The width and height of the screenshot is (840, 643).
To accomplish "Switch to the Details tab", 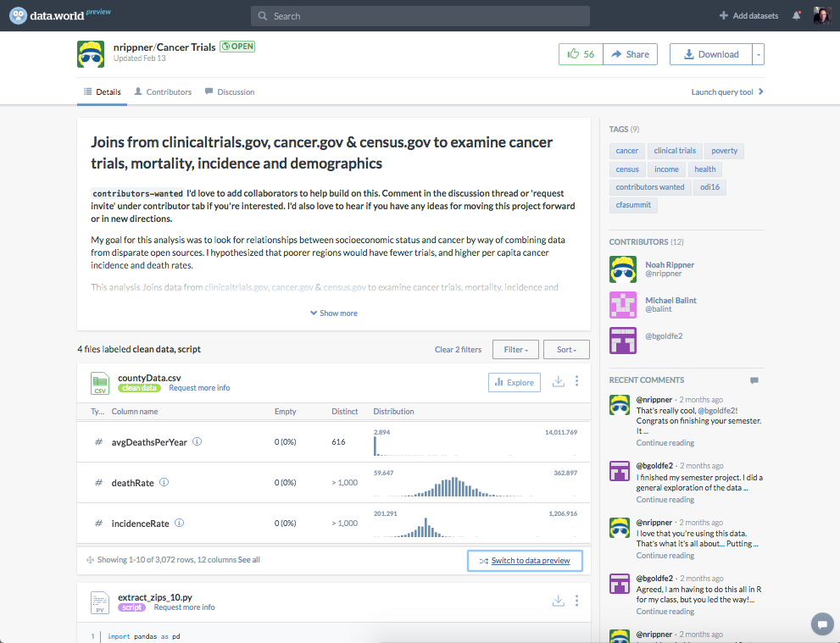I will [103, 92].
